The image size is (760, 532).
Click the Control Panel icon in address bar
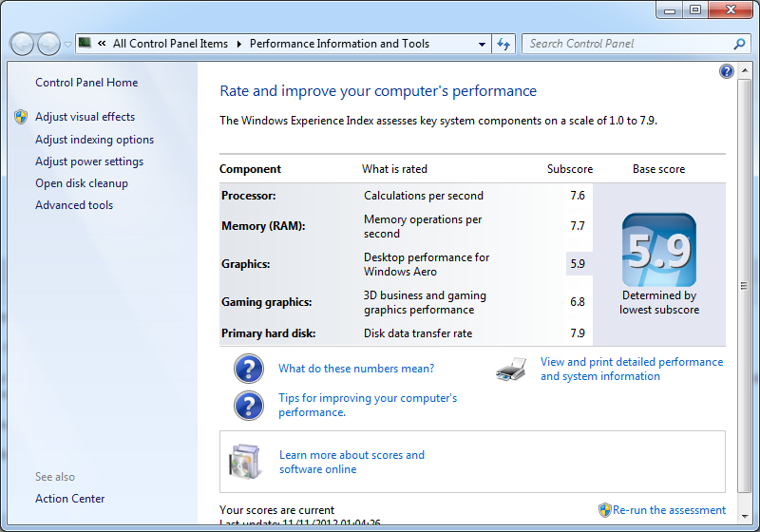coord(85,43)
